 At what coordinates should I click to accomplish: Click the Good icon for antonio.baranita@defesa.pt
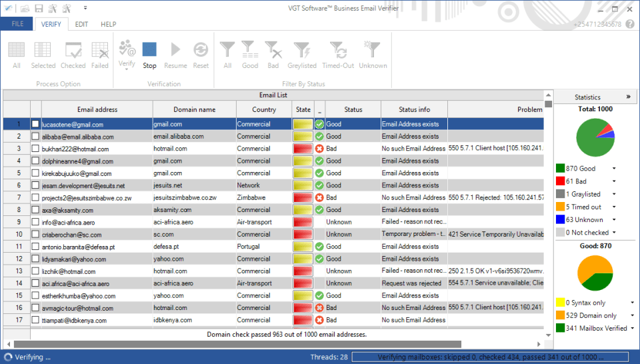pyautogui.click(x=319, y=247)
